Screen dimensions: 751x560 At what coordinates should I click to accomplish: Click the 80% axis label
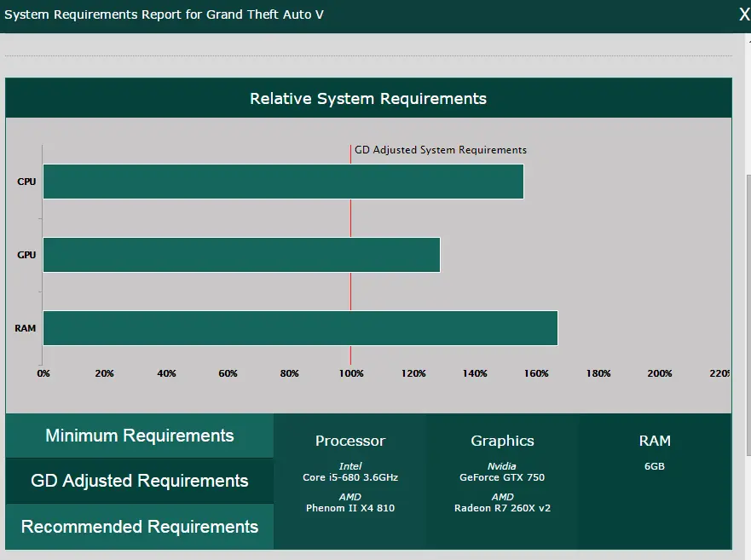(289, 373)
